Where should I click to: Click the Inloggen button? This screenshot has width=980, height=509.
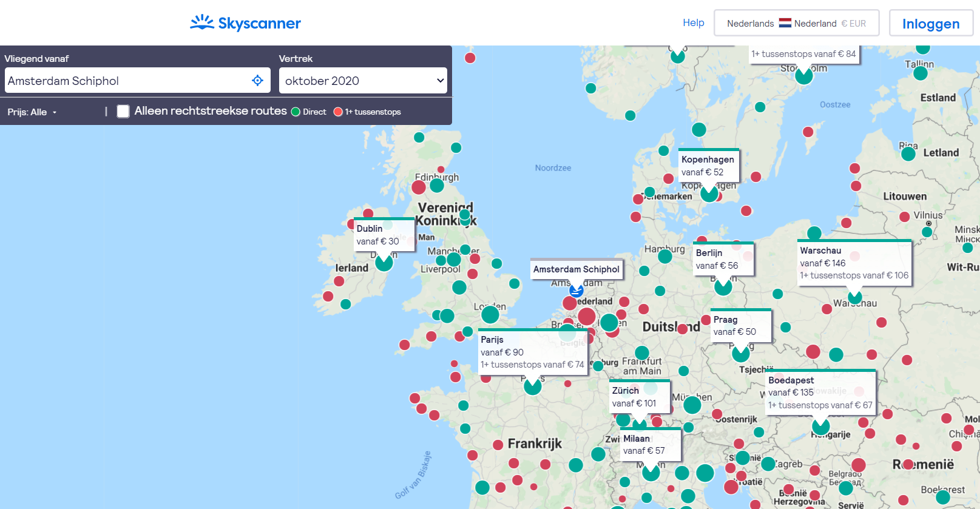click(931, 24)
